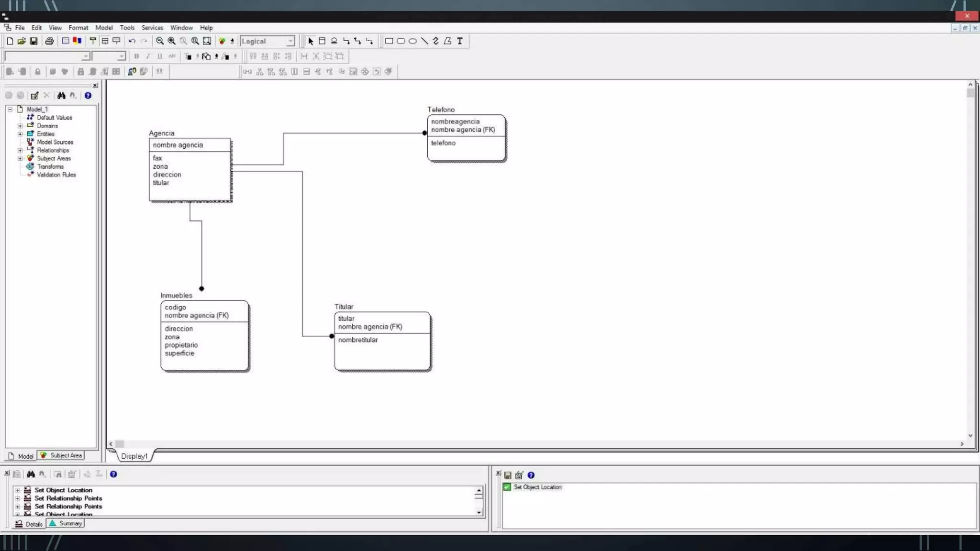Open the Logical model type dropdown

(290, 41)
